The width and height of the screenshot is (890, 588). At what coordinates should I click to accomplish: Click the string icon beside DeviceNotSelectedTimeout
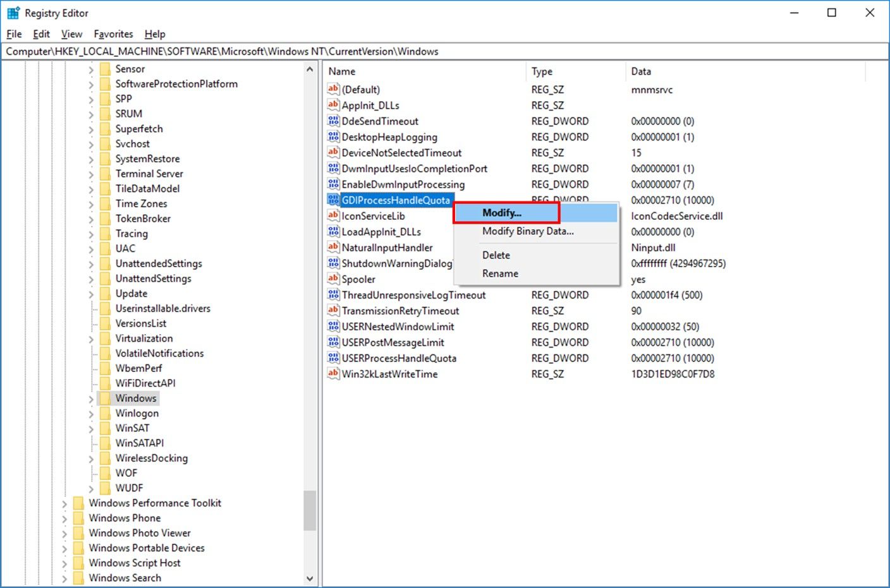(x=333, y=152)
